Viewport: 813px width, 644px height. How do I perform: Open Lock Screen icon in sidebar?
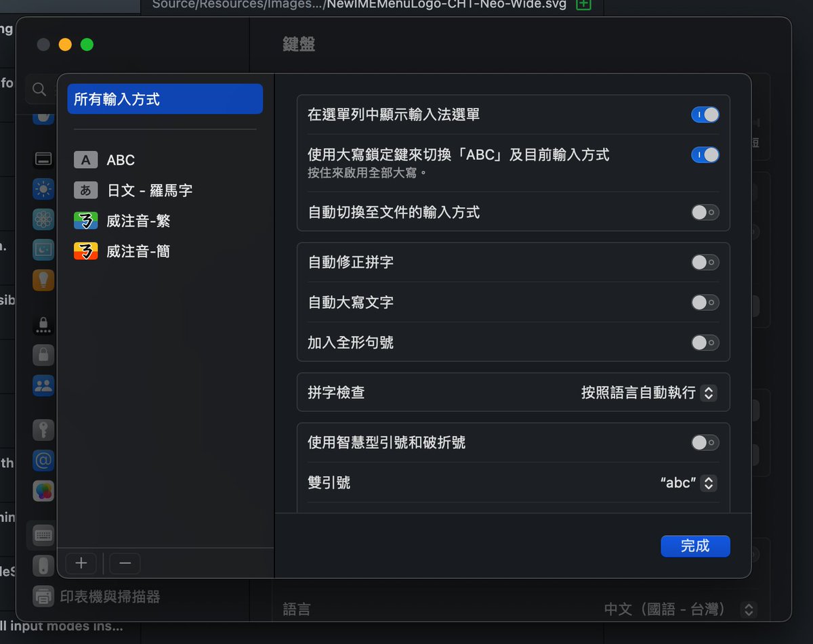coord(43,324)
